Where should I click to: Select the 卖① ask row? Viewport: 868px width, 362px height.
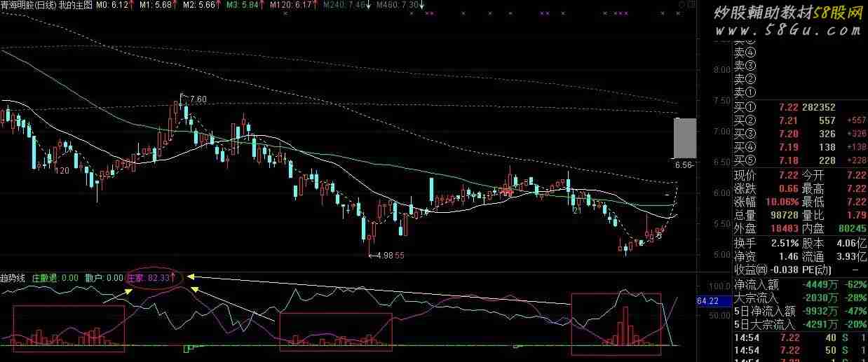800,92
